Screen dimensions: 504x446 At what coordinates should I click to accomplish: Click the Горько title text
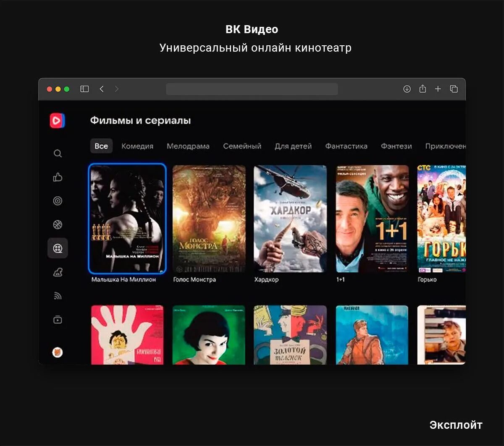coord(427,279)
